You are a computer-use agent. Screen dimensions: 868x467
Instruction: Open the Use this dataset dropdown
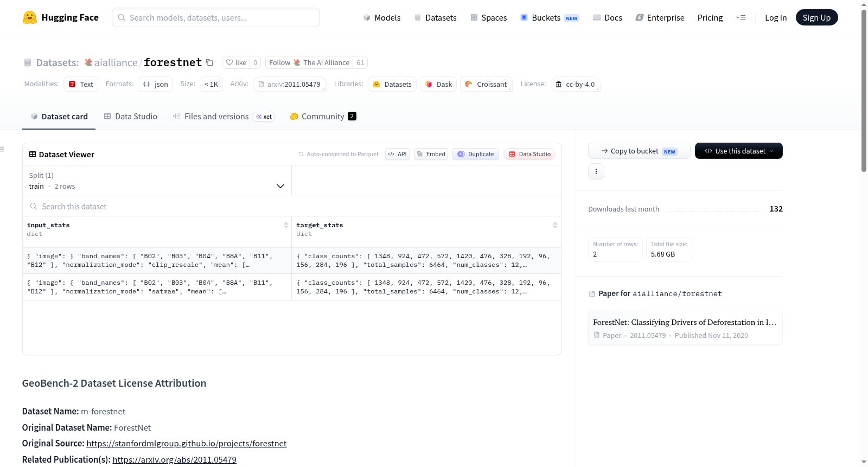click(x=738, y=151)
